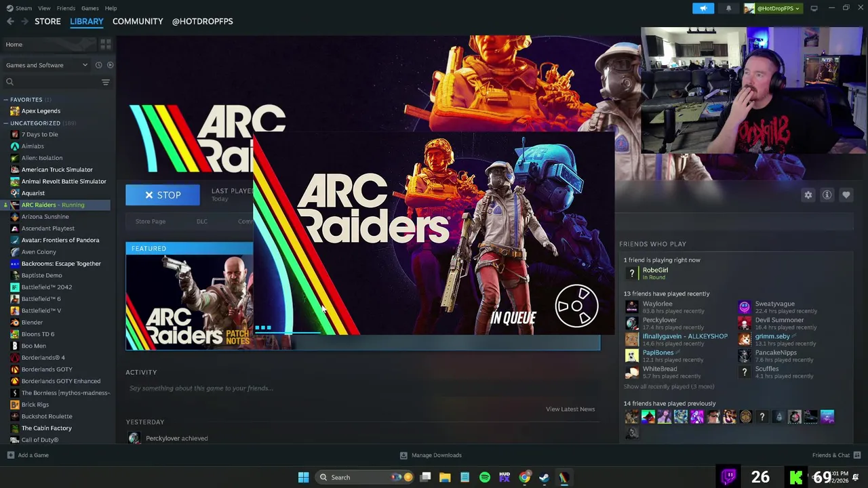This screenshot has height=488, width=868.
Task: Go forward with the navigation arrow
Action: point(24,22)
